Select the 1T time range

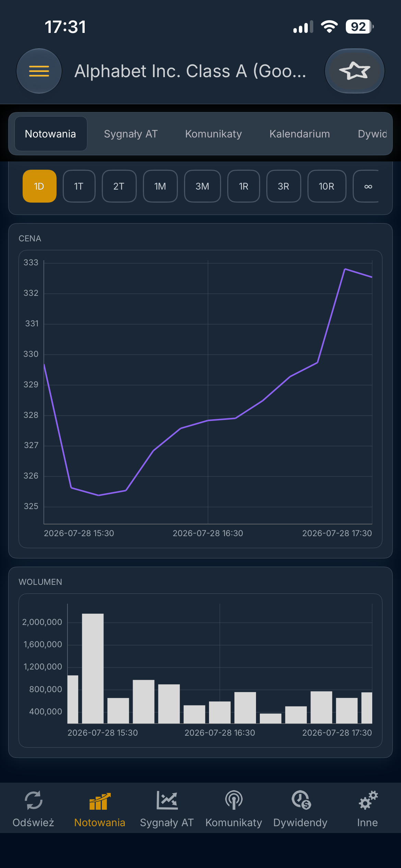click(79, 186)
